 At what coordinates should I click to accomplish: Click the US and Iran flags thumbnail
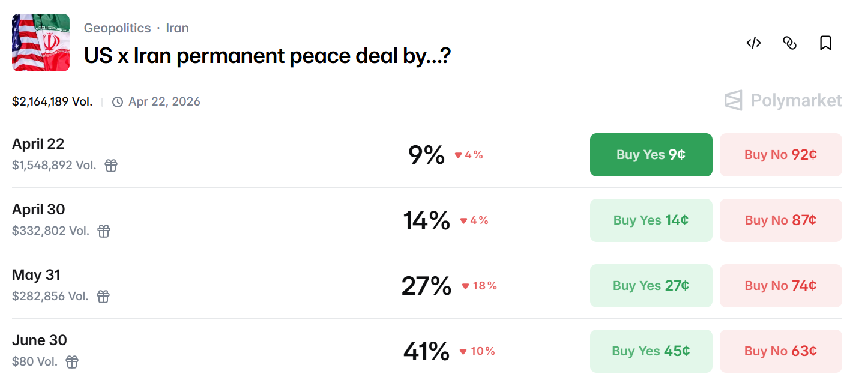(41, 43)
